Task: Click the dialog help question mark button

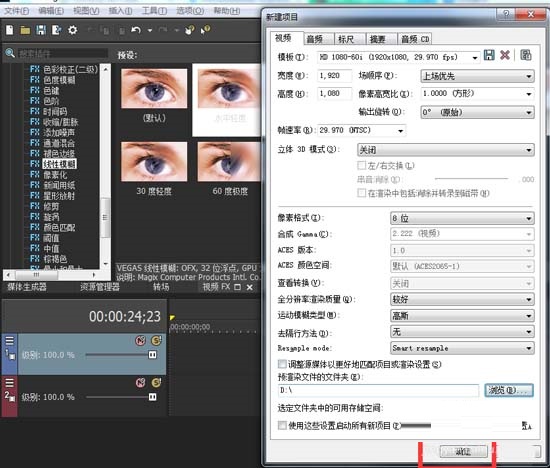Action: [x=506, y=14]
